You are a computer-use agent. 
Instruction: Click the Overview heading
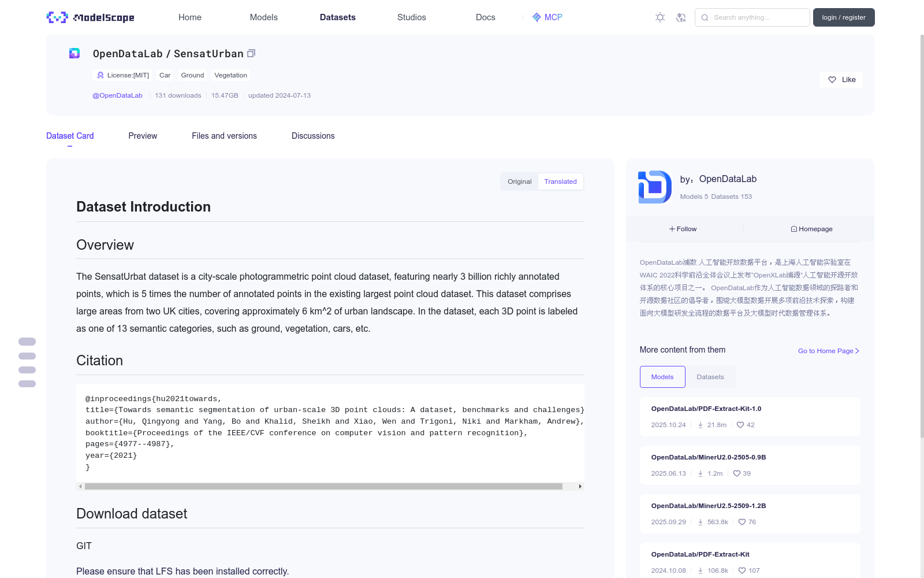click(105, 245)
